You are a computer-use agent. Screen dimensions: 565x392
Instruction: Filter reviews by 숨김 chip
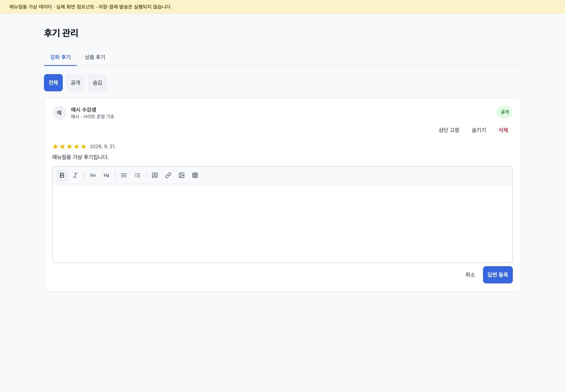click(x=97, y=83)
